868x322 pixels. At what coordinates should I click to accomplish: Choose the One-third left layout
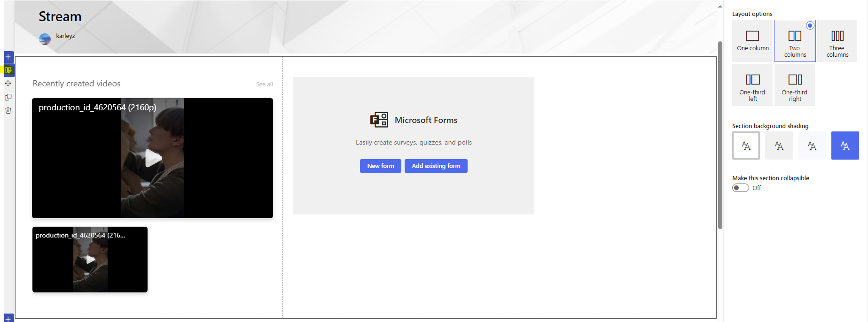click(x=753, y=85)
